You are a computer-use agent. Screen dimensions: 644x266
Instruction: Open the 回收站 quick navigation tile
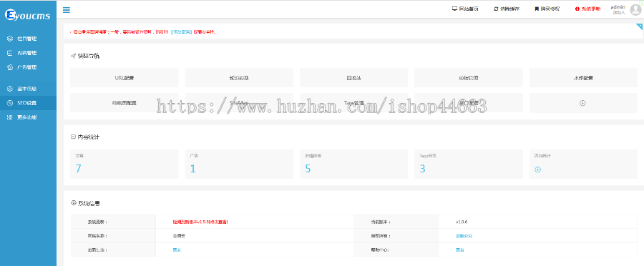[353, 77]
